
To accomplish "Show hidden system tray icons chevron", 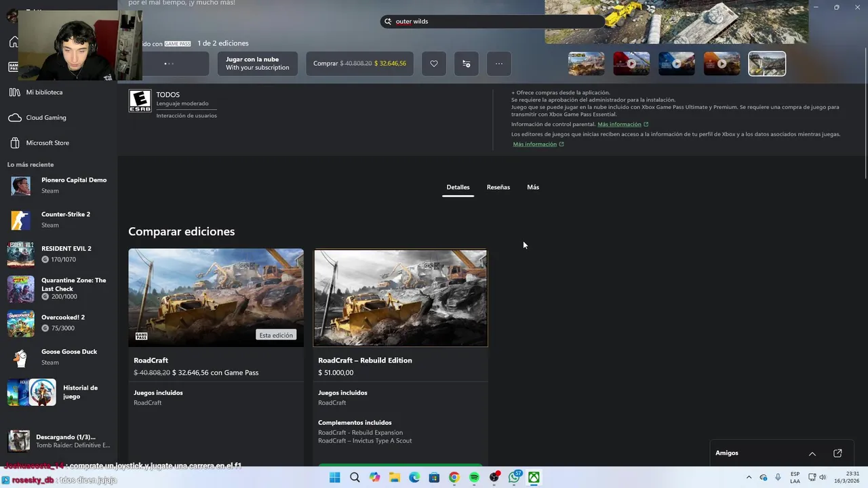I will pos(749,478).
